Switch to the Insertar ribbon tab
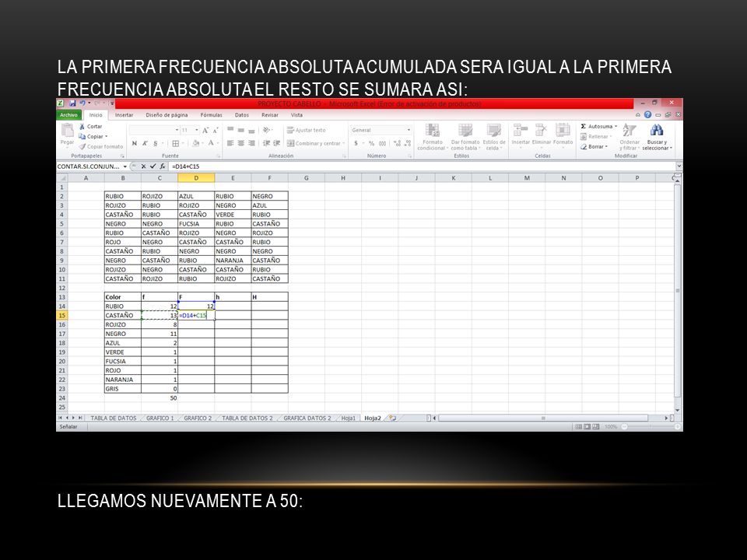The image size is (747, 560). click(x=124, y=115)
